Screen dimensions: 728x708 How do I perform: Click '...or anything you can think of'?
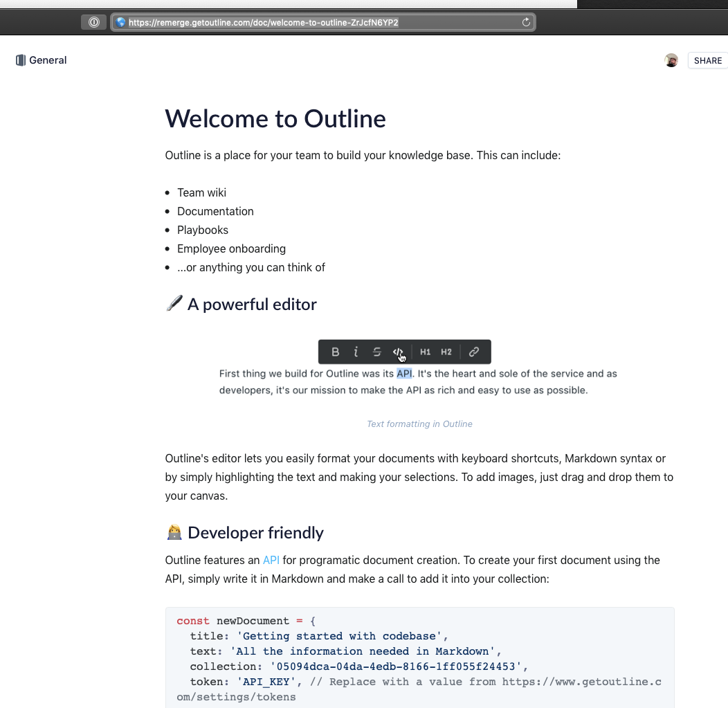pos(251,267)
